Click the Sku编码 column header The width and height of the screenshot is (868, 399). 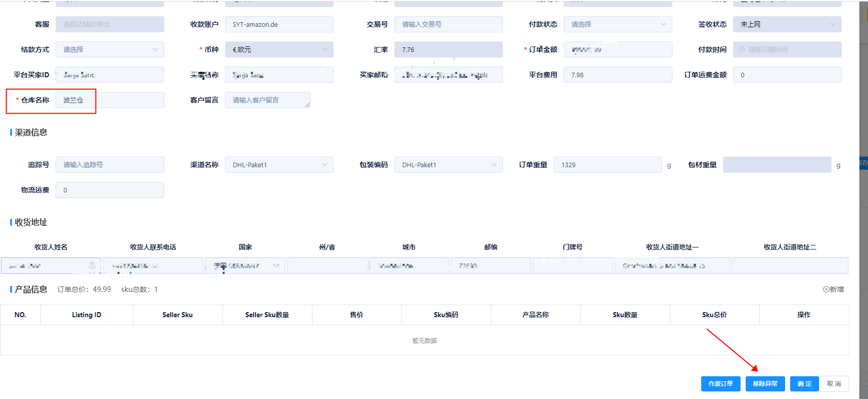446,315
